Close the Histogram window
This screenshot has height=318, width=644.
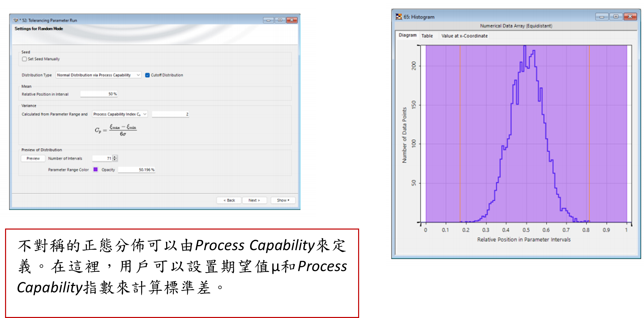point(630,17)
